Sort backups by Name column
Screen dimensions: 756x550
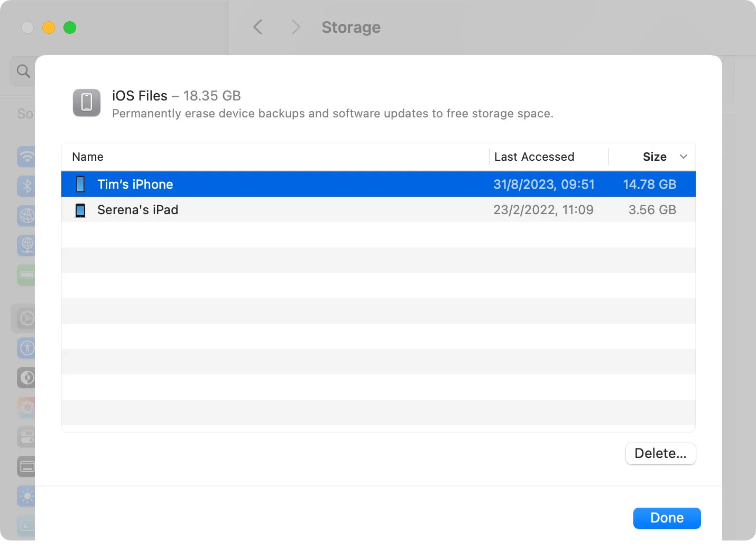coord(87,157)
